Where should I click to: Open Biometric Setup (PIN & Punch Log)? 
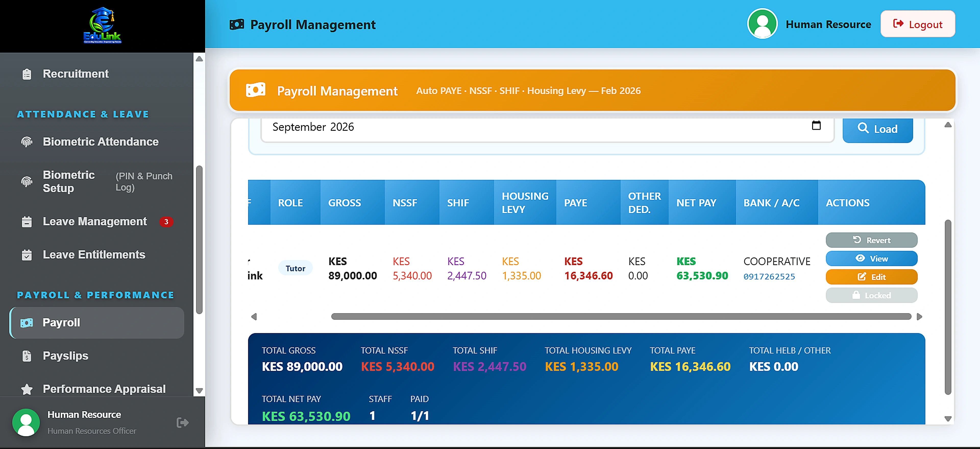click(97, 182)
